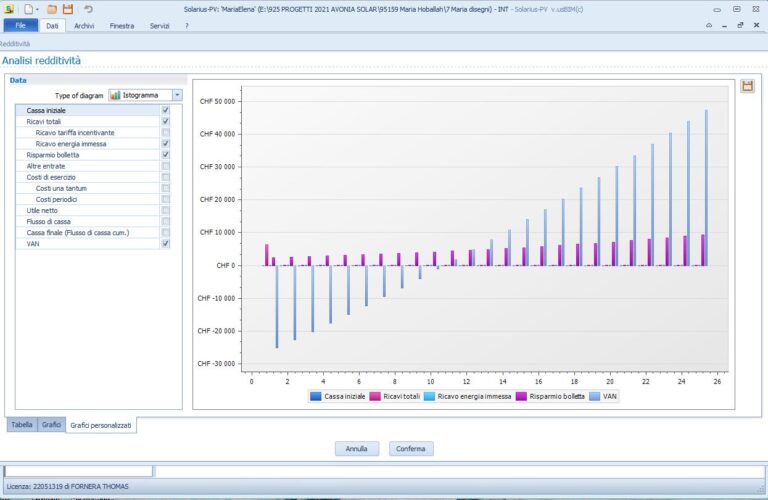Switch to the Tabella tab
The width and height of the screenshot is (768, 500).
point(22,425)
